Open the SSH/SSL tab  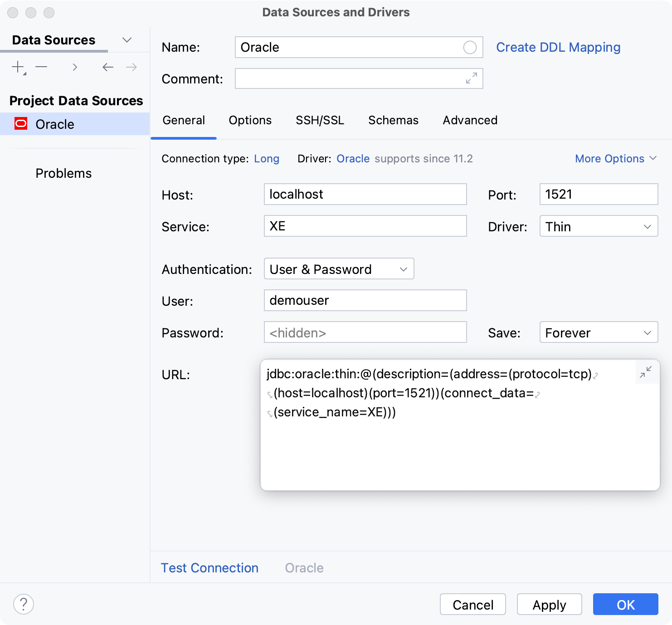(x=320, y=120)
